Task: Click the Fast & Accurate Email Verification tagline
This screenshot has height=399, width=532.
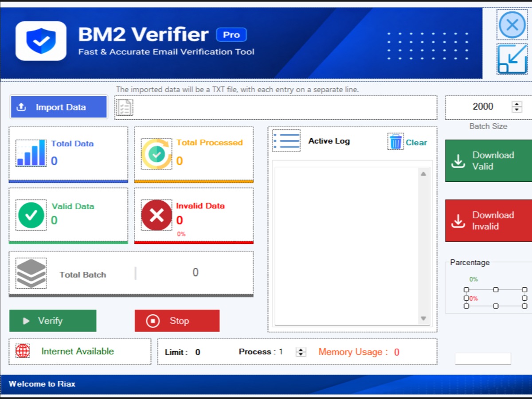Action: [x=166, y=52]
